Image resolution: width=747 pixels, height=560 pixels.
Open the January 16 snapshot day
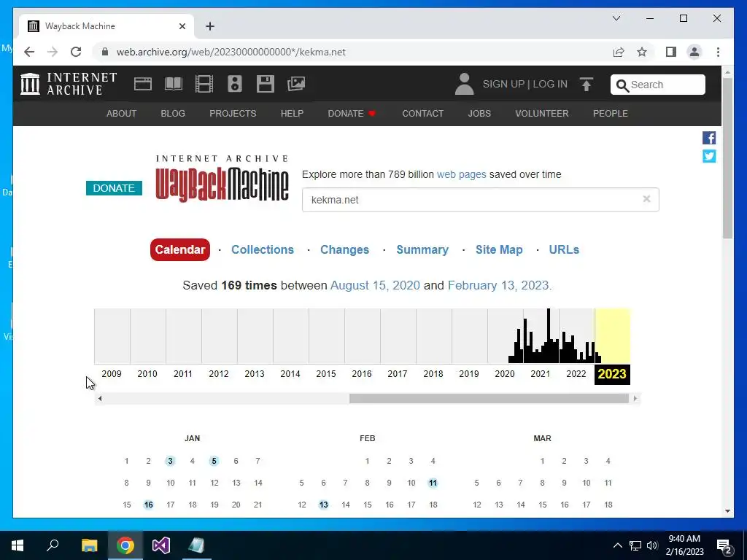(x=149, y=505)
